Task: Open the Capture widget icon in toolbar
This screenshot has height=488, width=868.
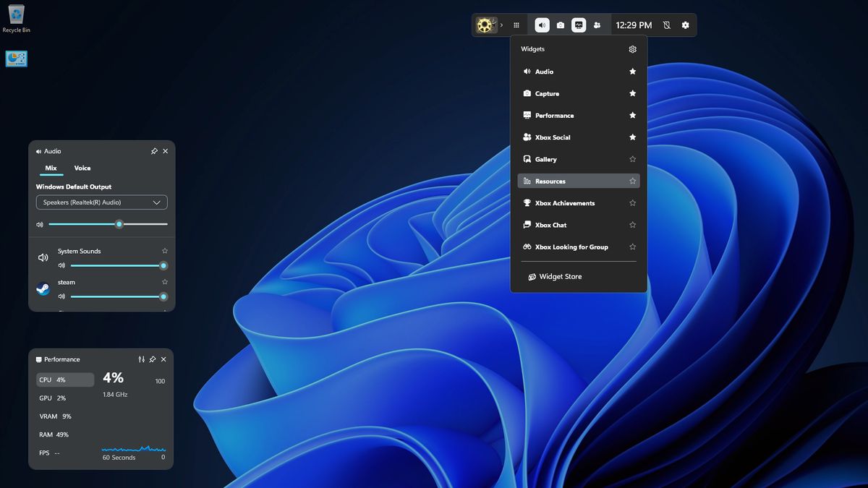Action: click(560, 24)
